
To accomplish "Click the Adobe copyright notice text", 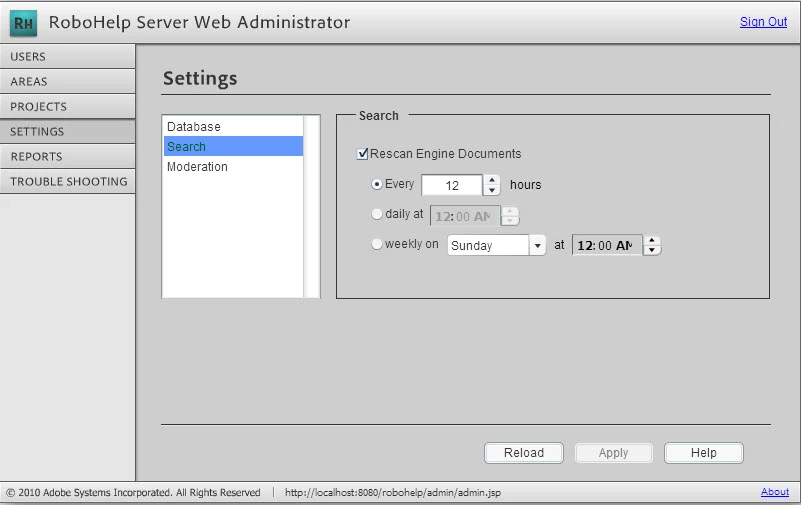I will tap(133, 493).
